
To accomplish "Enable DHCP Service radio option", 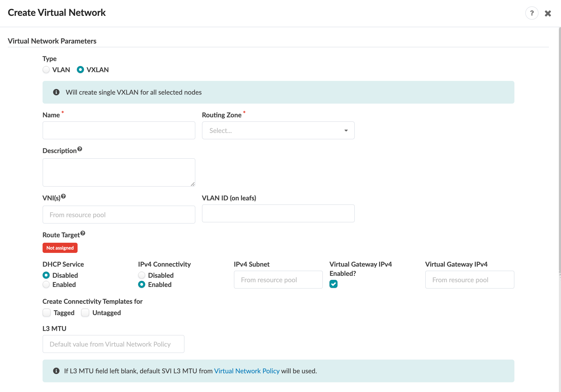I will click(x=46, y=284).
